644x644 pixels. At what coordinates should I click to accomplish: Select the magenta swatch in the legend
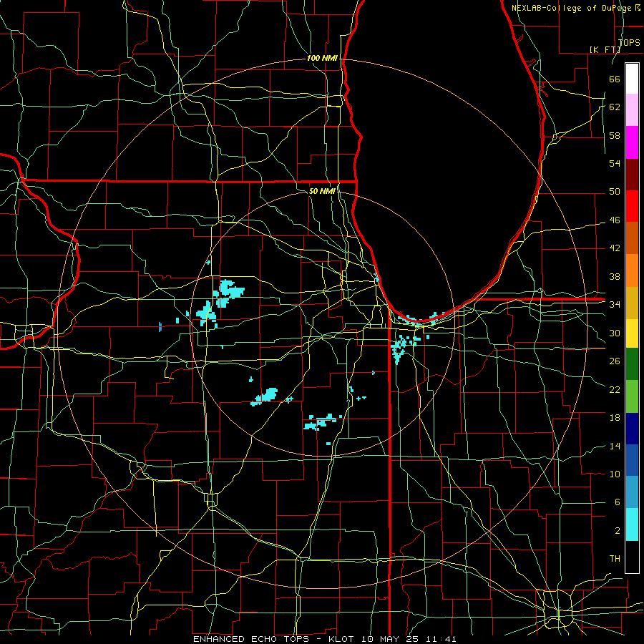point(632,142)
